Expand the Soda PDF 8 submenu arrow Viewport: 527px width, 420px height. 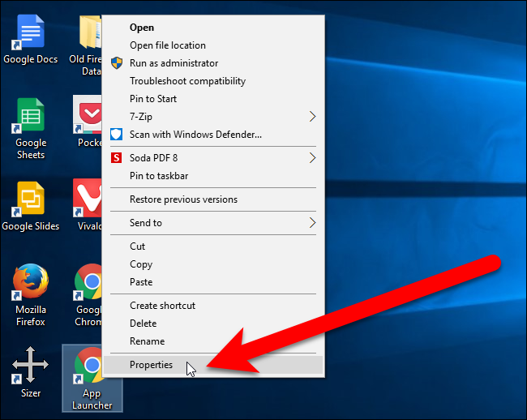[x=313, y=158]
